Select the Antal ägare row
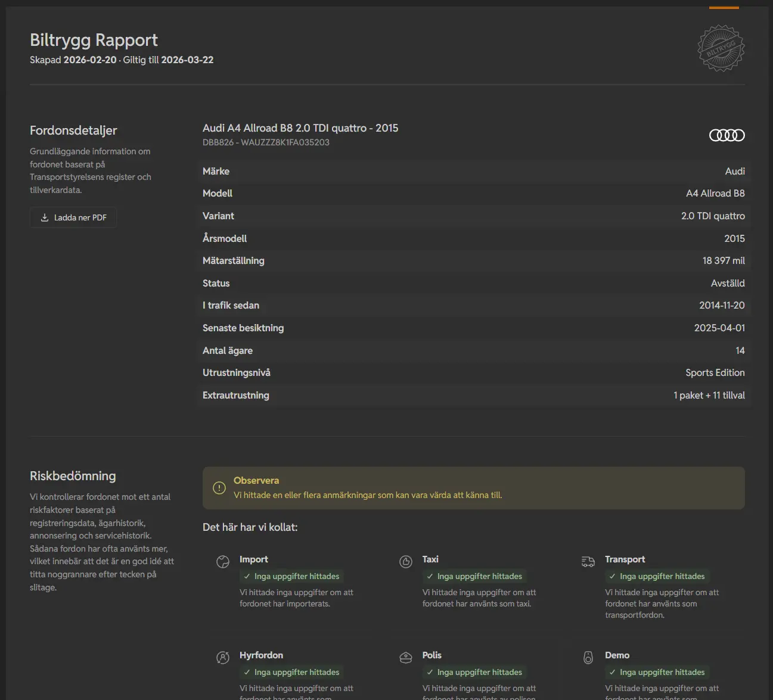The height and width of the screenshot is (700, 773). pos(474,350)
